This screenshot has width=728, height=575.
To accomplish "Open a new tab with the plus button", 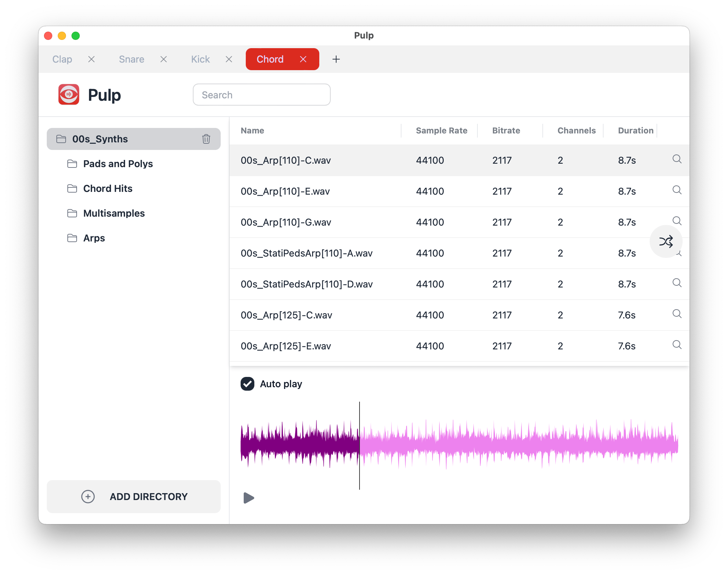I will coord(336,59).
